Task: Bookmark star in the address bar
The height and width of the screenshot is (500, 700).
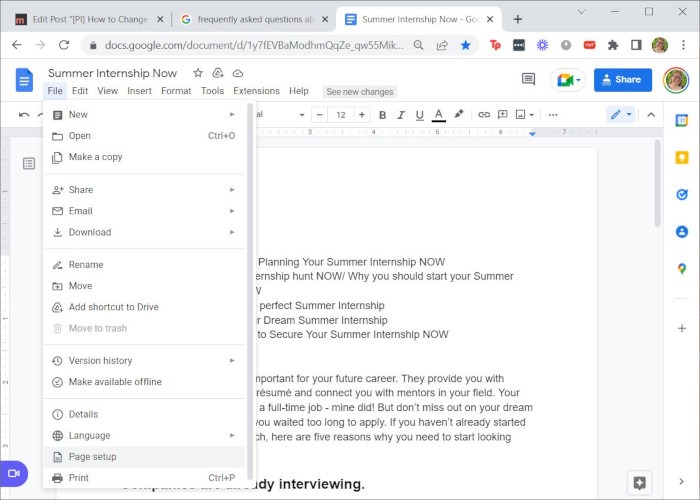Action: [466, 45]
